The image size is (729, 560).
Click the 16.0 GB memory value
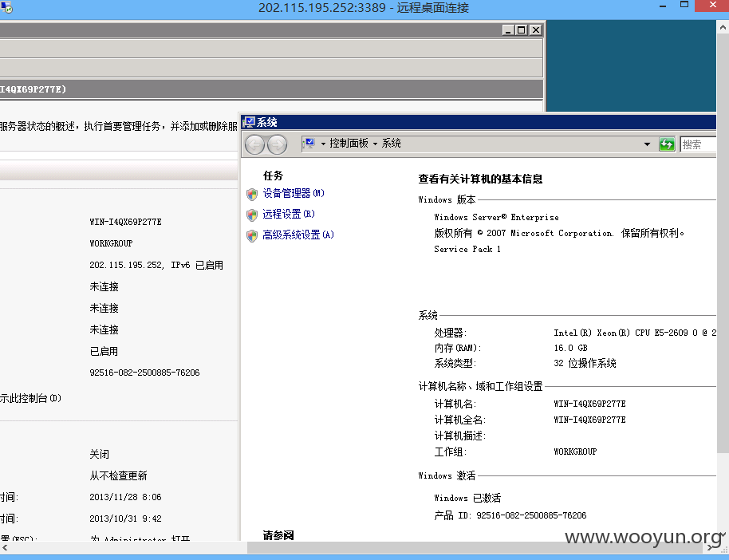[570, 348]
